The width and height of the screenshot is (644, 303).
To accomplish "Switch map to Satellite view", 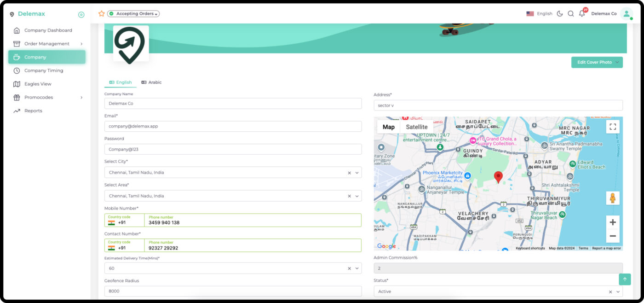I will coord(416,127).
